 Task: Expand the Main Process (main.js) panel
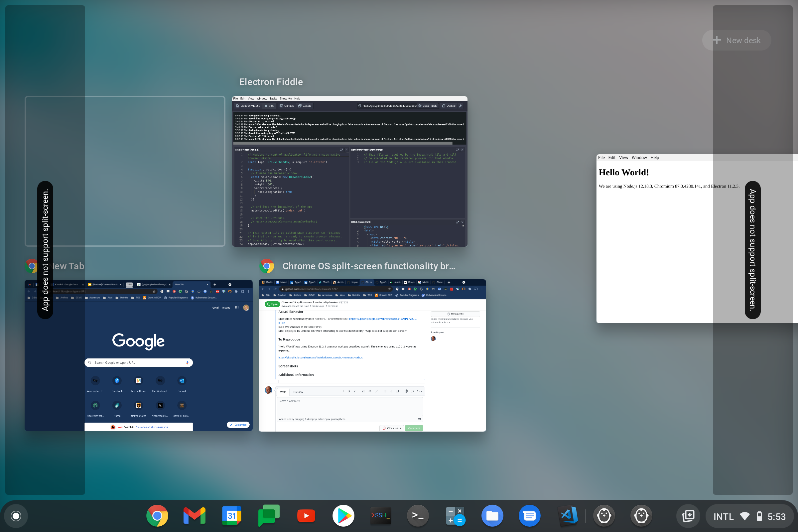coord(342,150)
